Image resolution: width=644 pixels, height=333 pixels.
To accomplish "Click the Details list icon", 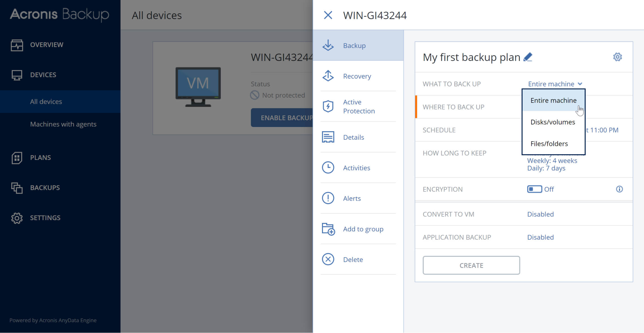I will (328, 137).
